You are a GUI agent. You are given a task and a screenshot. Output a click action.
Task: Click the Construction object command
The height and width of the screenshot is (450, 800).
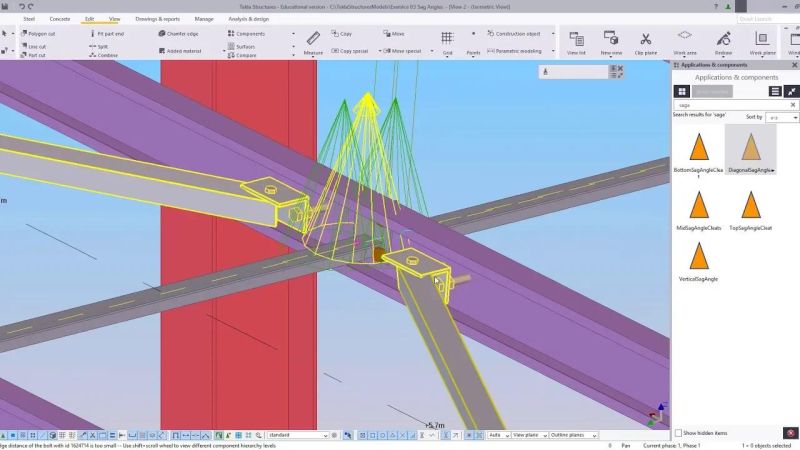click(x=514, y=34)
